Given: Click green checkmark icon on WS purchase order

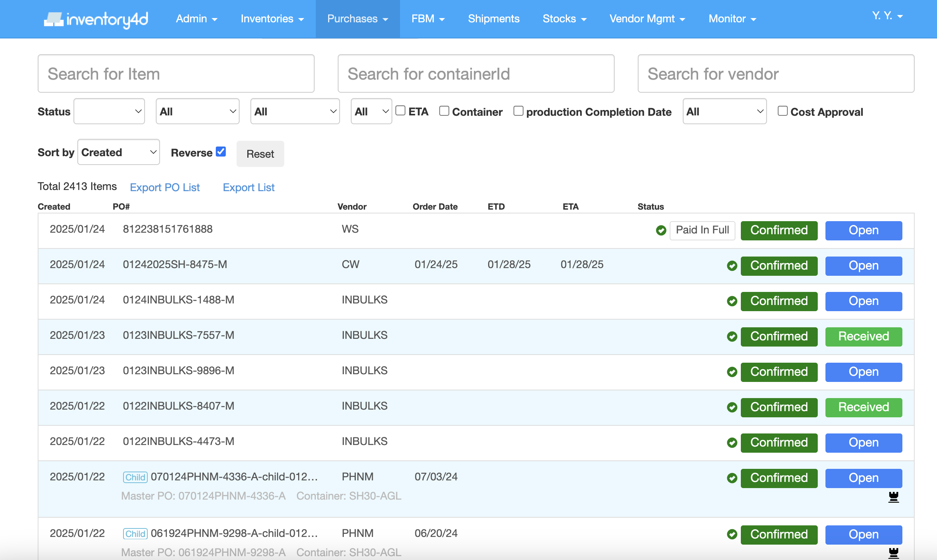Looking at the screenshot, I should click(x=661, y=230).
